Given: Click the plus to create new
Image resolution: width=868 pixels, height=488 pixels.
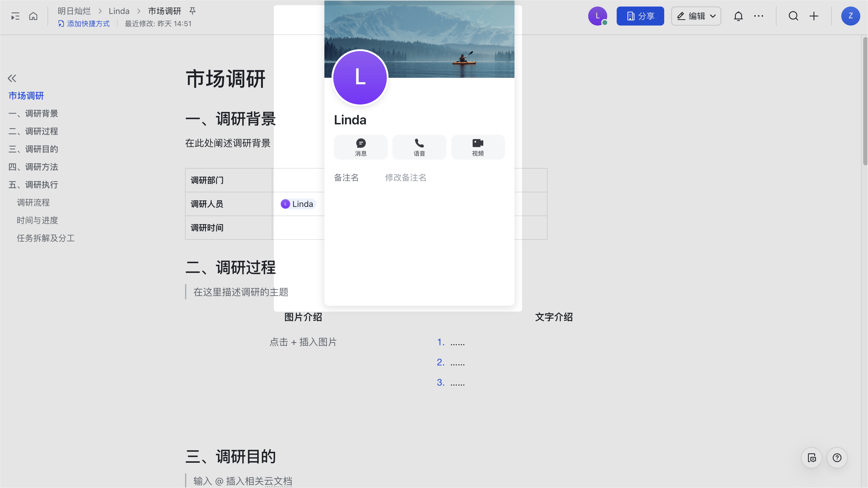Looking at the screenshot, I should click(814, 16).
